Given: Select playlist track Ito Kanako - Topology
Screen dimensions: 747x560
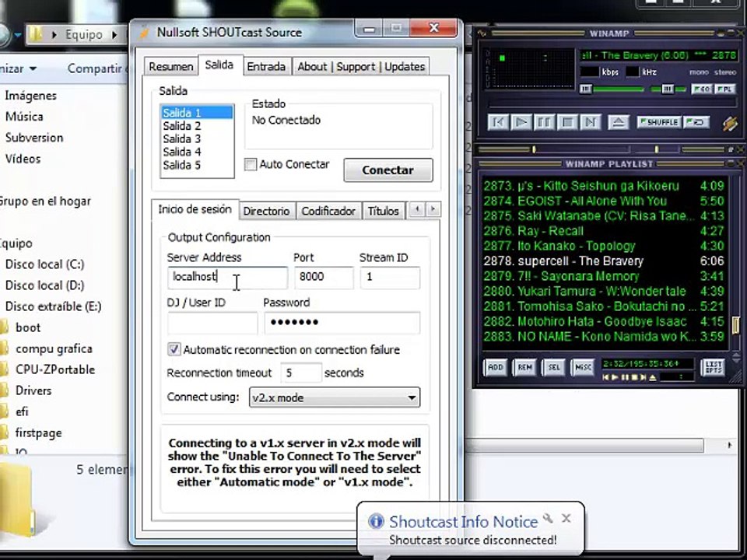Looking at the screenshot, I should coord(604,246).
